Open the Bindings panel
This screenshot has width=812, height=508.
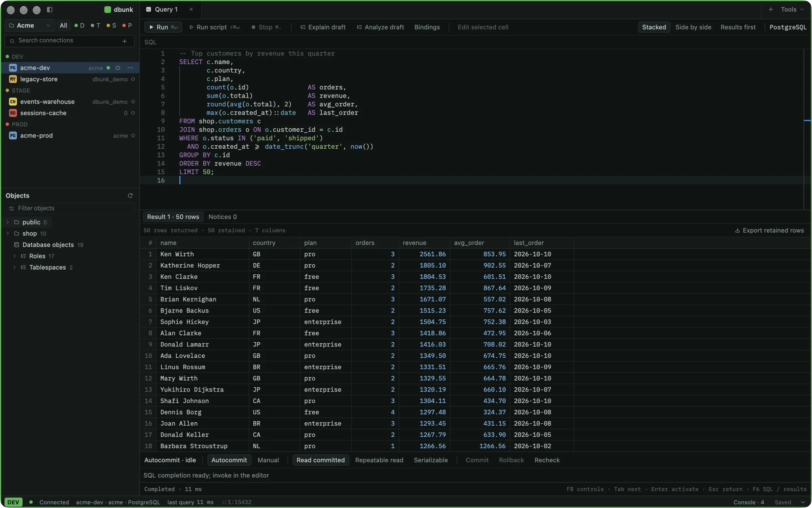tap(427, 27)
